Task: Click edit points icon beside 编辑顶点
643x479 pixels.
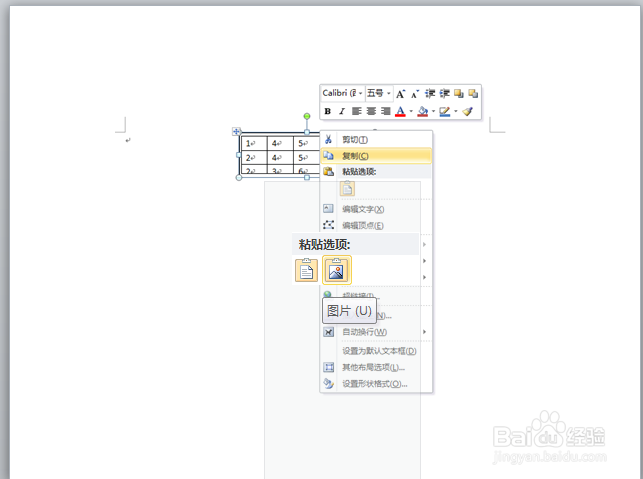Action: tap(328, 225)
